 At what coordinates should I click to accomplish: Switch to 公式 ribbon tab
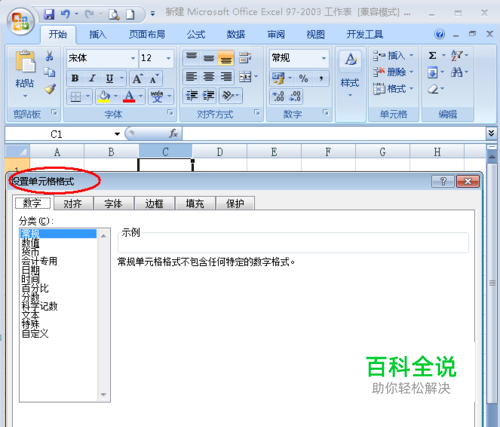coord(196,34)
